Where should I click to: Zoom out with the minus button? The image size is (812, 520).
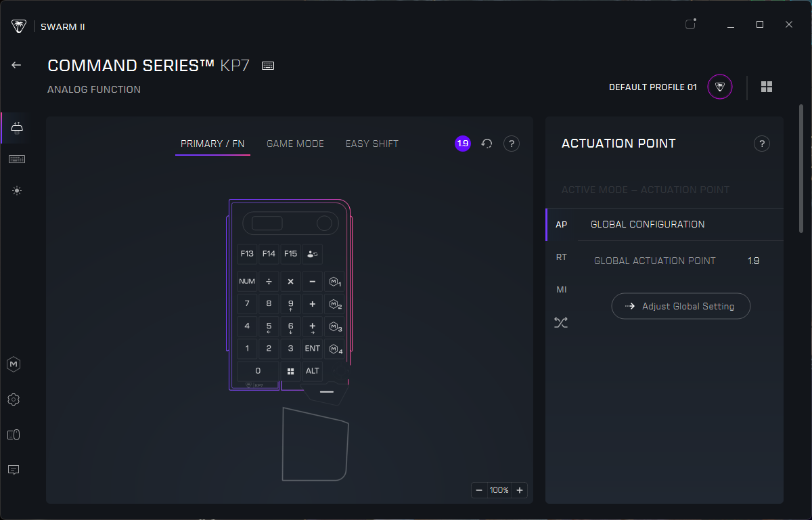(x=479, y=490)
